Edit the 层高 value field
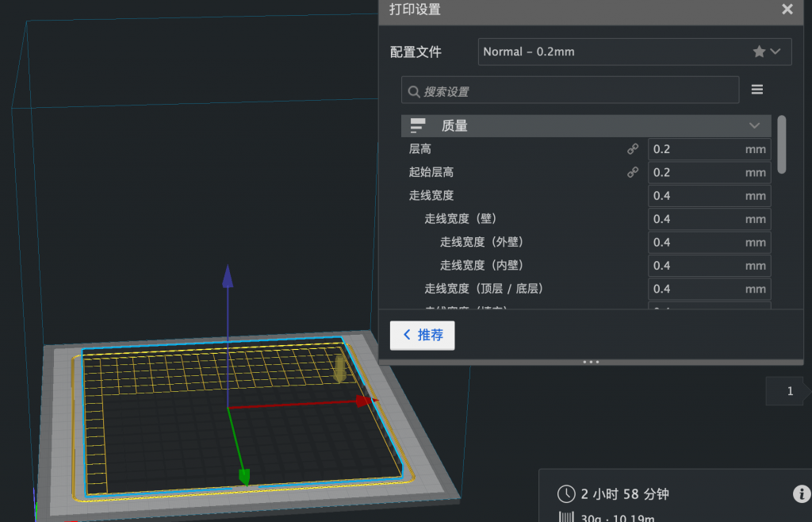Viewport: 812px width, 522px height. [x=710, y=149]
